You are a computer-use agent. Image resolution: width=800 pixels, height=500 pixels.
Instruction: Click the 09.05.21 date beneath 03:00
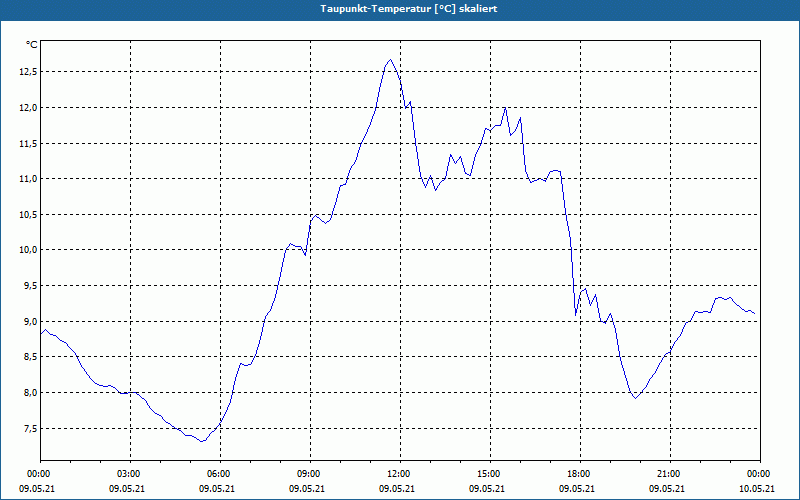click(x=127, y=488)
